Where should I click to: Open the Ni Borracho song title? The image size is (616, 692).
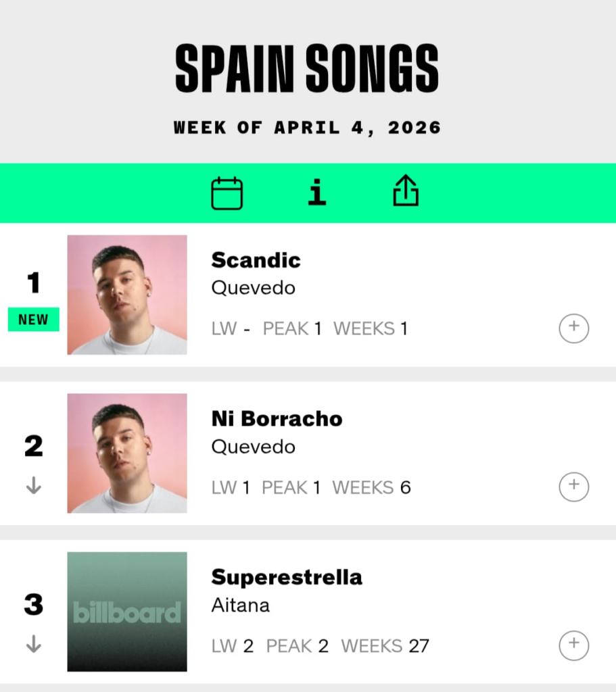click(277, 419)
